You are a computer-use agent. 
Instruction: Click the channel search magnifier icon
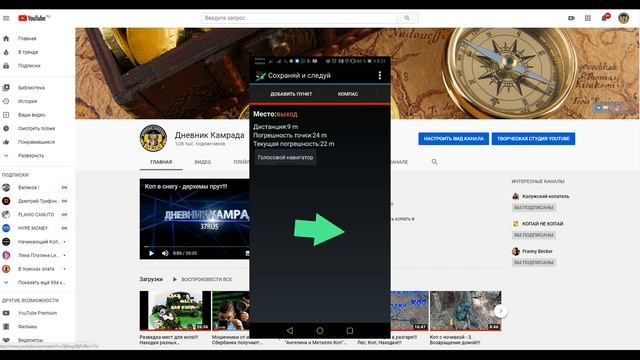(x=434, y=162)
